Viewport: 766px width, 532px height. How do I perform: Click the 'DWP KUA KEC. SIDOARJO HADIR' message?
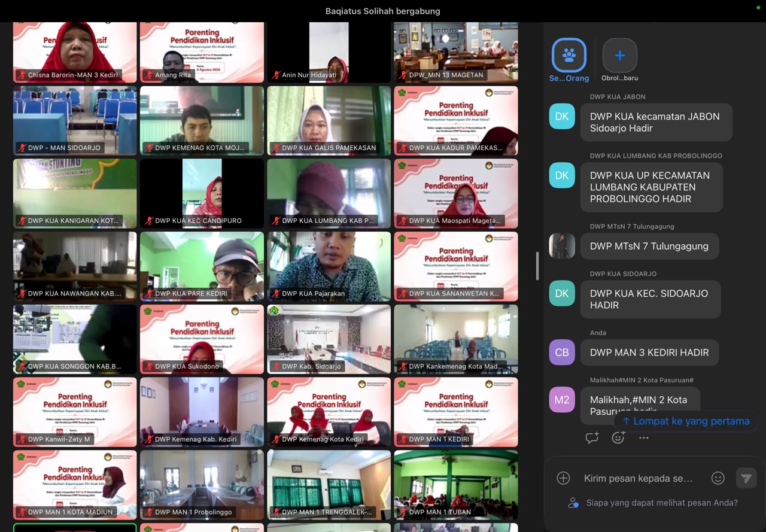click(x=650, y=299)
